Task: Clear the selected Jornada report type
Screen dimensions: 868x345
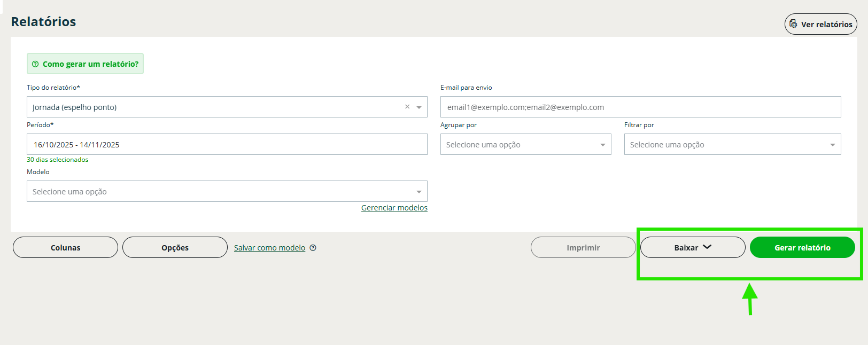Action: click(407, 107)
